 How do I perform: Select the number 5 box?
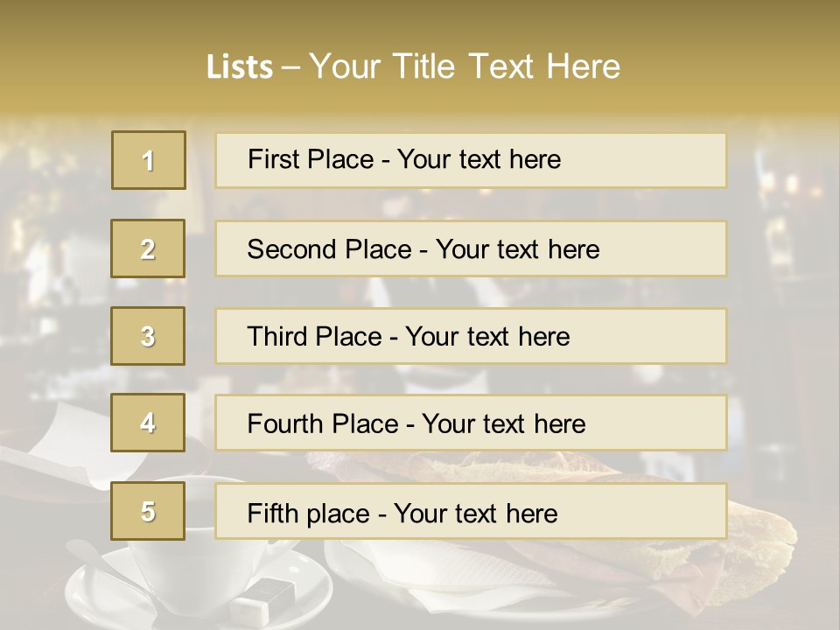[x=148, y=510]
